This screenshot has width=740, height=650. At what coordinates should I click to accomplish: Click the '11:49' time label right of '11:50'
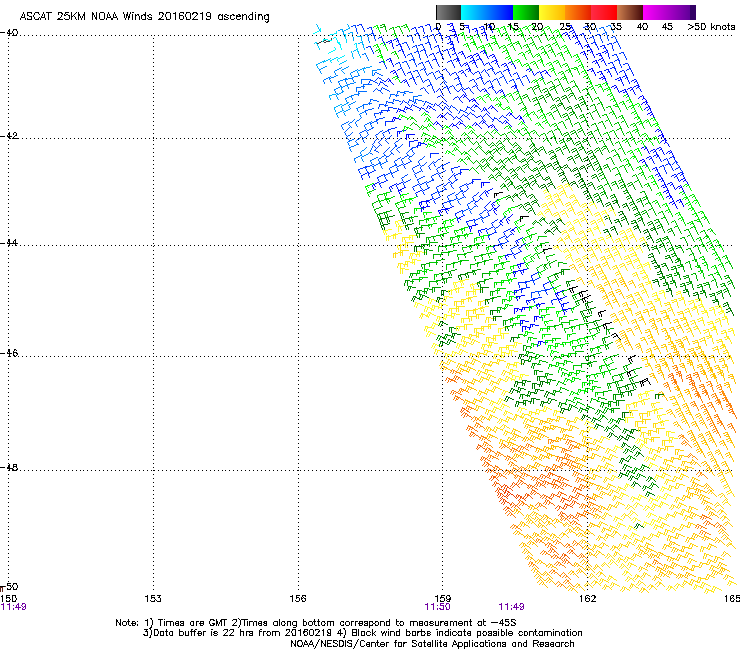click(x=512, y=607)
